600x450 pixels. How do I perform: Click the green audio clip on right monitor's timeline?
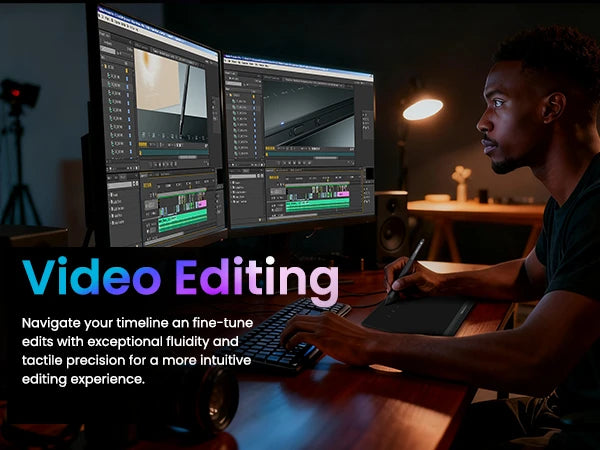point(318,205)
